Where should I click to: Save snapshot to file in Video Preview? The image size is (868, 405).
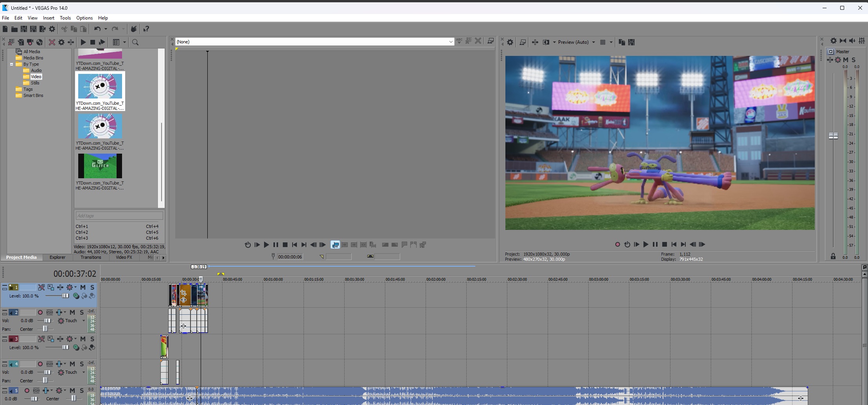[x=631, y=42]
